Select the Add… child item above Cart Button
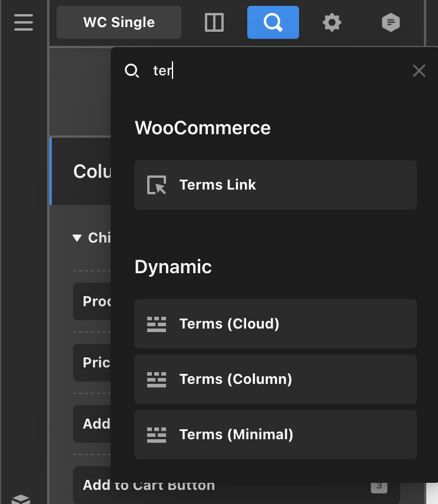Screen dimensions: 438x504 [x=92, y=424]
